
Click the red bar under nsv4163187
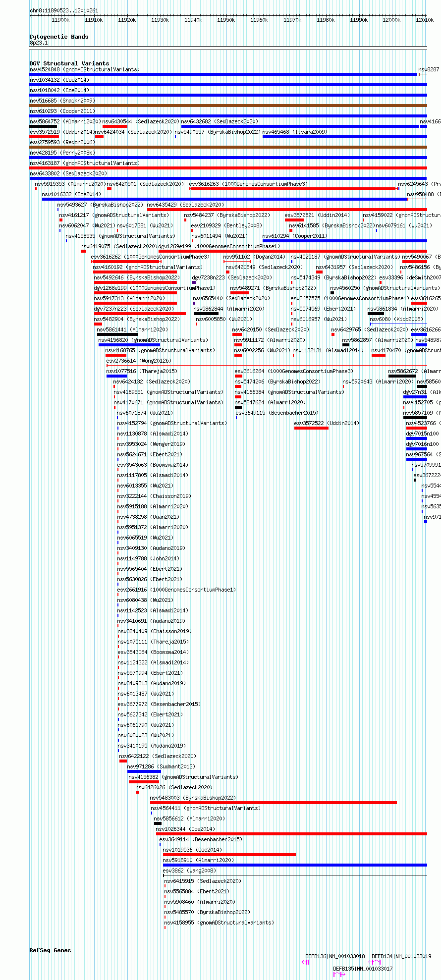pyautogui.click(x=228, y=168)
